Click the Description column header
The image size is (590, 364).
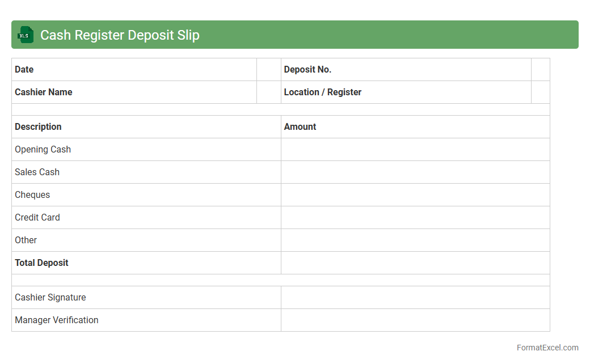38,127
